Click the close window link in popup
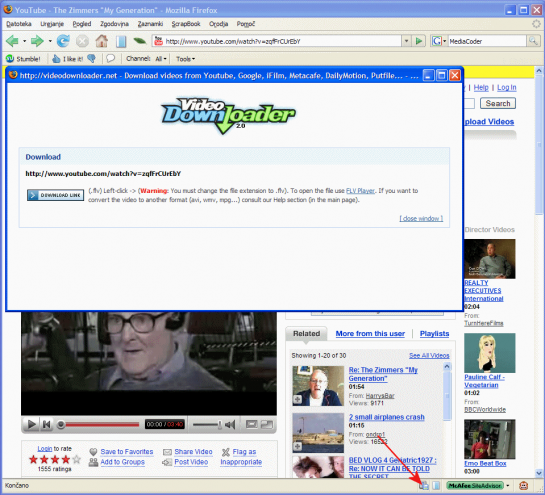545x495 pixels. 421,218
